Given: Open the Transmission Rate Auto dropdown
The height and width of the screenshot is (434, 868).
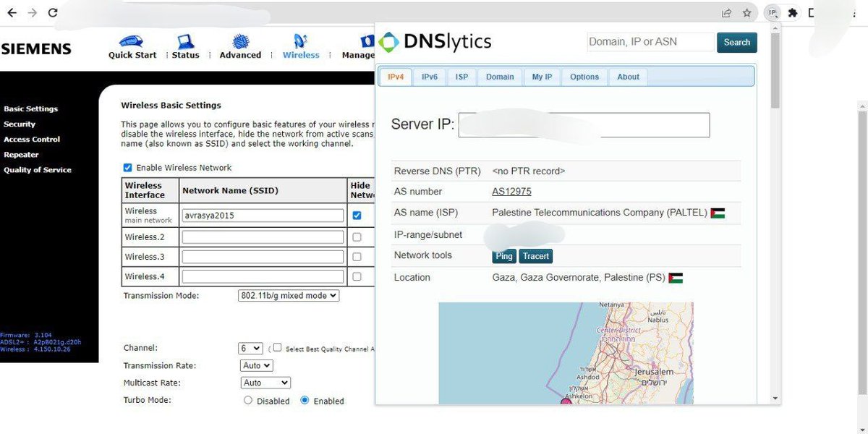Looking at the screenshot, I should pyautogui.click(x=257, y=366).
